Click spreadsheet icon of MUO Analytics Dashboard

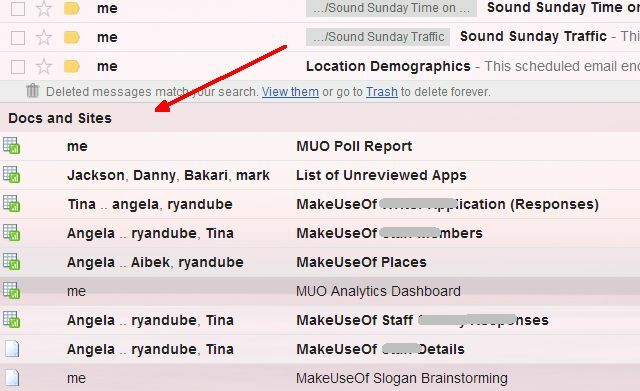[11, 291]
